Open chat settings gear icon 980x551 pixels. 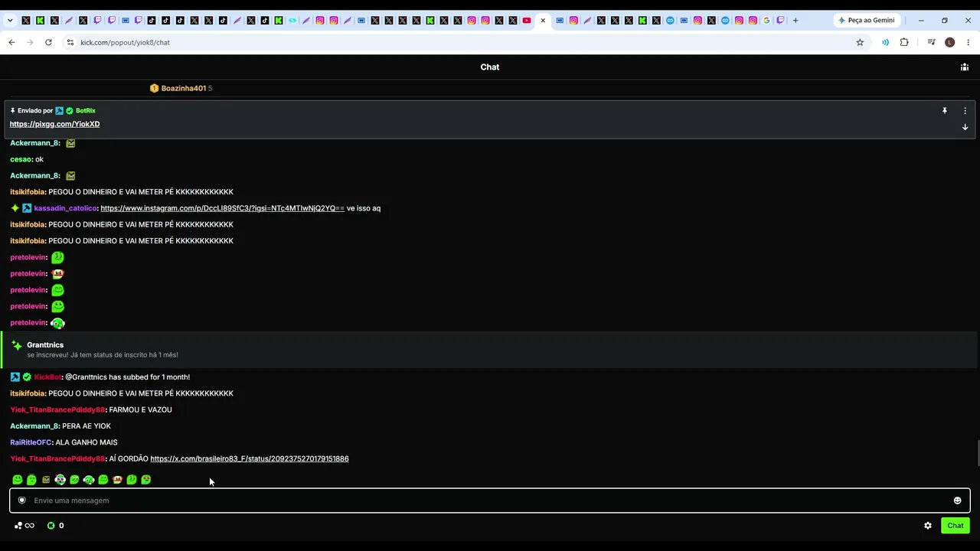point(928,526)
